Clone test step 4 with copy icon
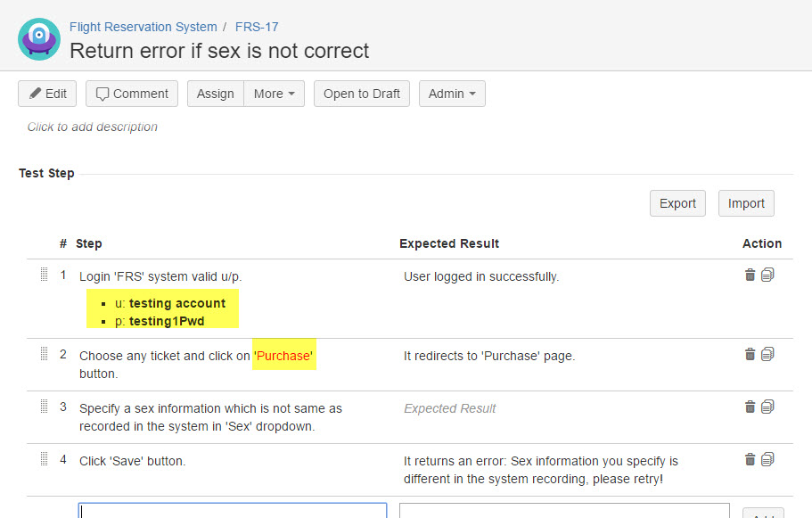The height and width of the screenshot is (518, 812). [x=767, y=460]
